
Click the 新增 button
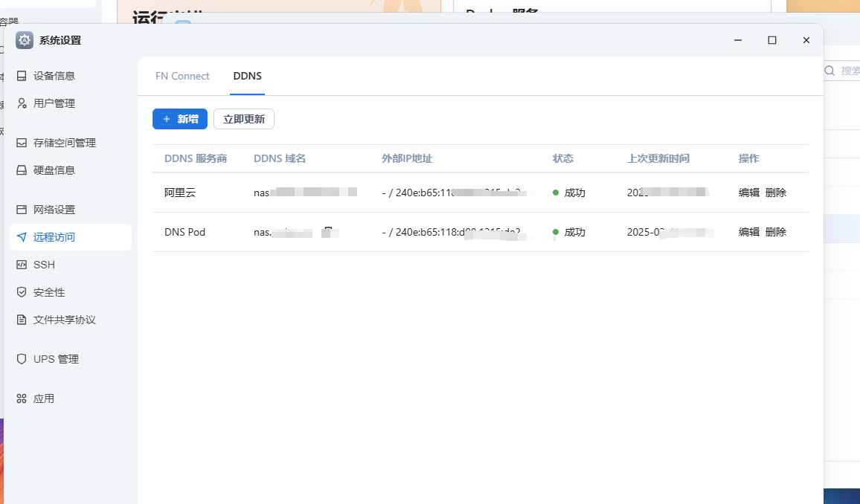(180, 119)
